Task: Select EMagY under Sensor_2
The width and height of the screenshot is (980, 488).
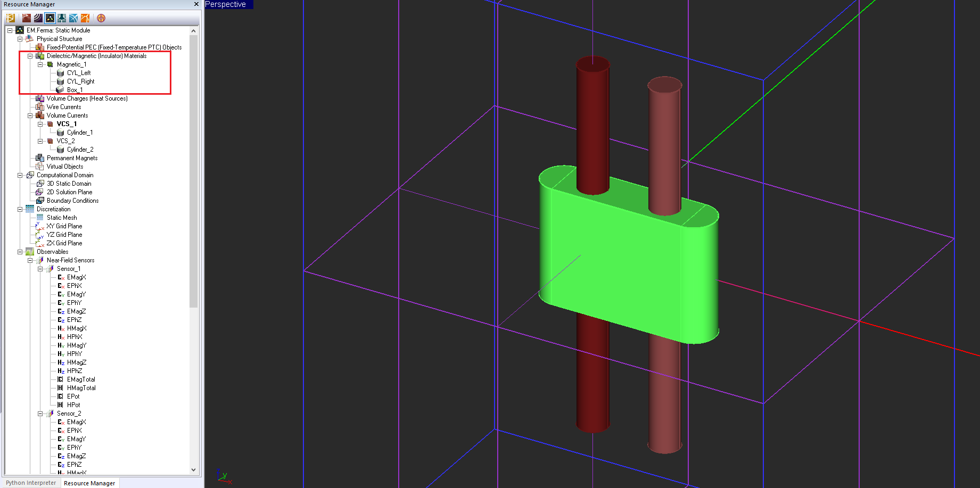Action: click(x=76, y=439)
